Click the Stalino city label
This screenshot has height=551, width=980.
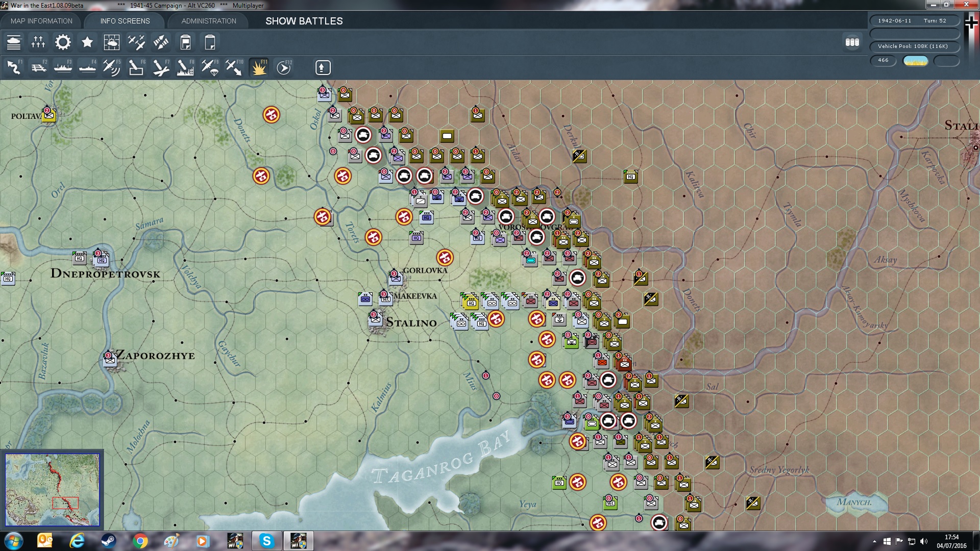[x=411, y=322]
